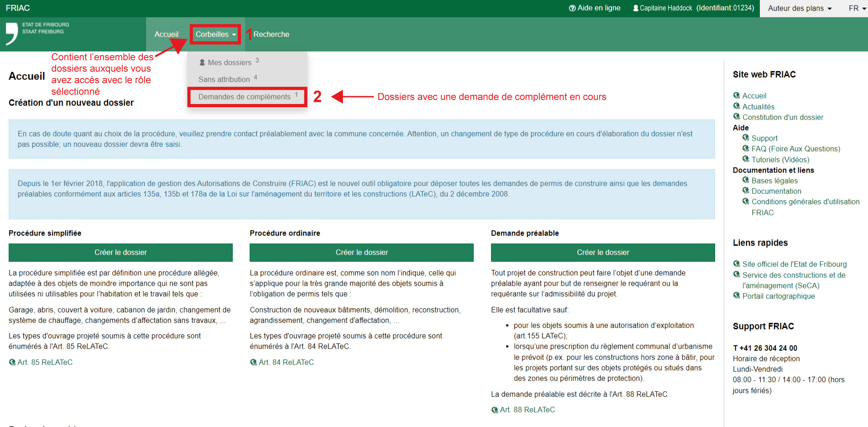The width and height of the screenshot is (868, 427).
Task: Create a dossier under Procédure simplifiée
Action: (120, 252)
